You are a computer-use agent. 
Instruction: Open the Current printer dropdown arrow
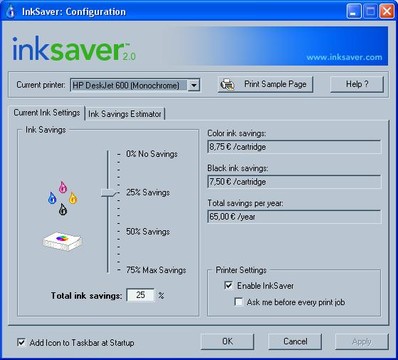(193, 85)
